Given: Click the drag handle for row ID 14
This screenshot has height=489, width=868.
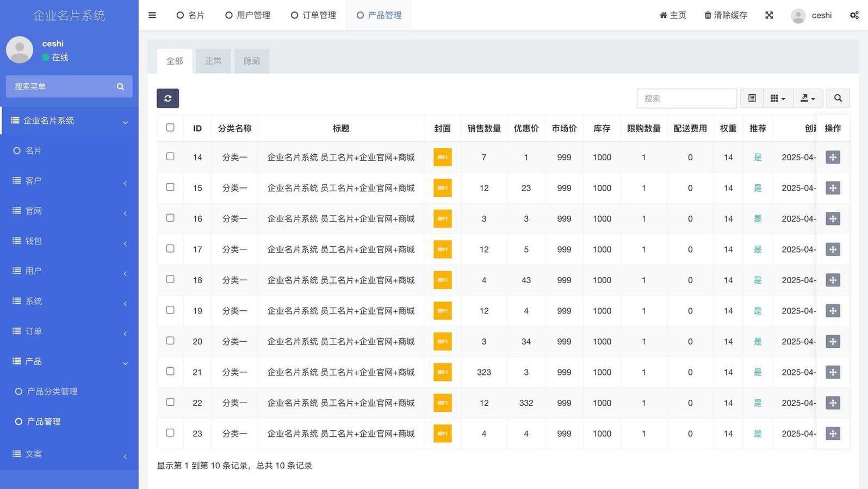Looking at the screenshot, I should [832, 158].
